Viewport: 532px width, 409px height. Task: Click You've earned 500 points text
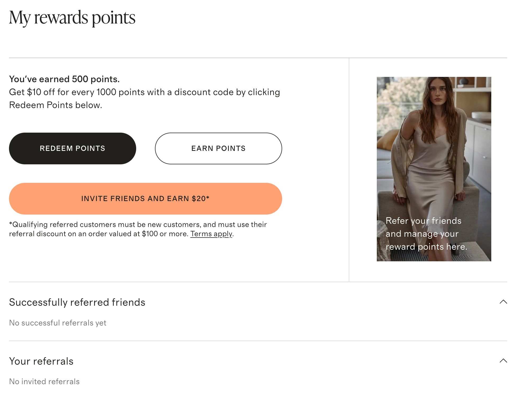point(64,79)
